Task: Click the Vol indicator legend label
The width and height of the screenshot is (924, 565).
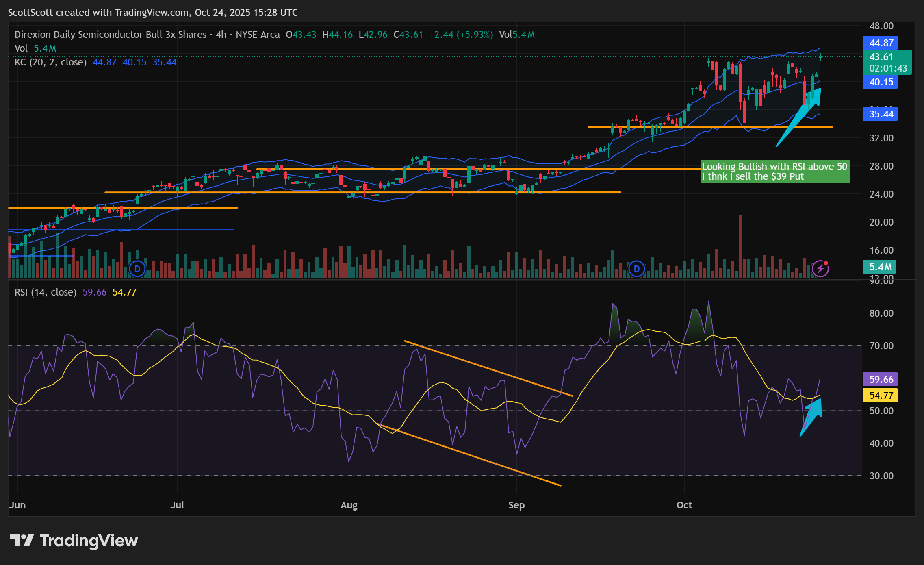Action: (x=21, y=48)
